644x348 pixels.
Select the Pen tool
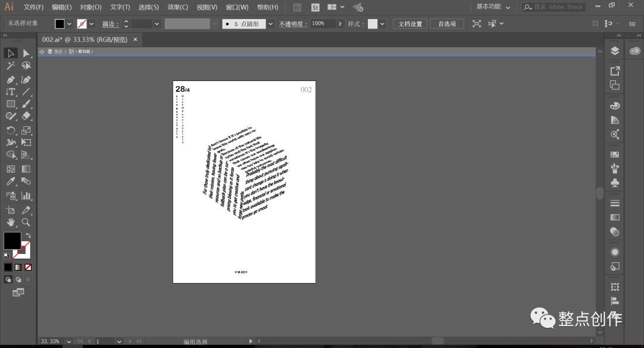pyautogui.click(x=11, y=80)
